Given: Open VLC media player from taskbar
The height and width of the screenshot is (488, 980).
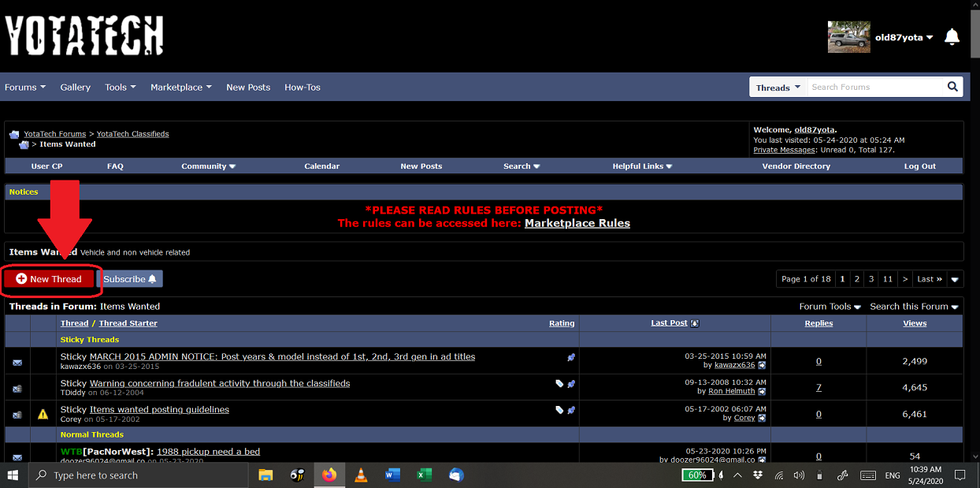Looking at the screenshot, I should (361, 475).
